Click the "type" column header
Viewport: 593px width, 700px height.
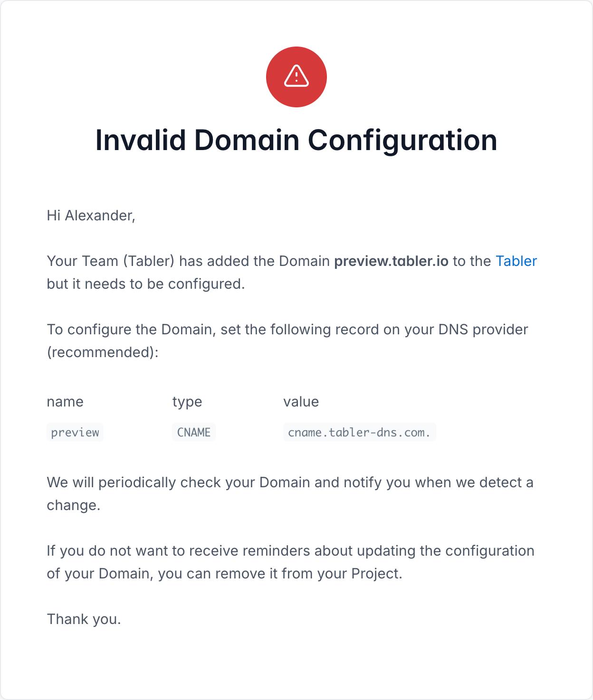pyautogui.click(x=187, y=402)
